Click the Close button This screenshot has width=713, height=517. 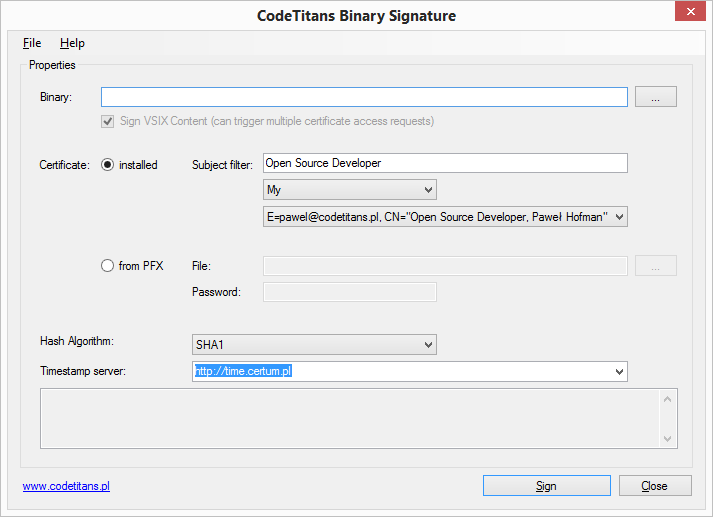pos(655,486)
